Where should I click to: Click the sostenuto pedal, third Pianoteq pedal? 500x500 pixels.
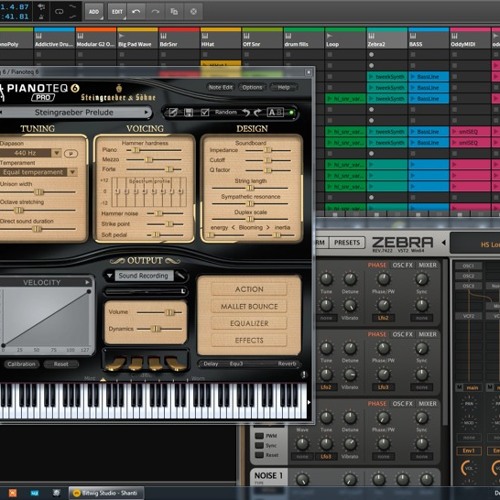(155, 364)
